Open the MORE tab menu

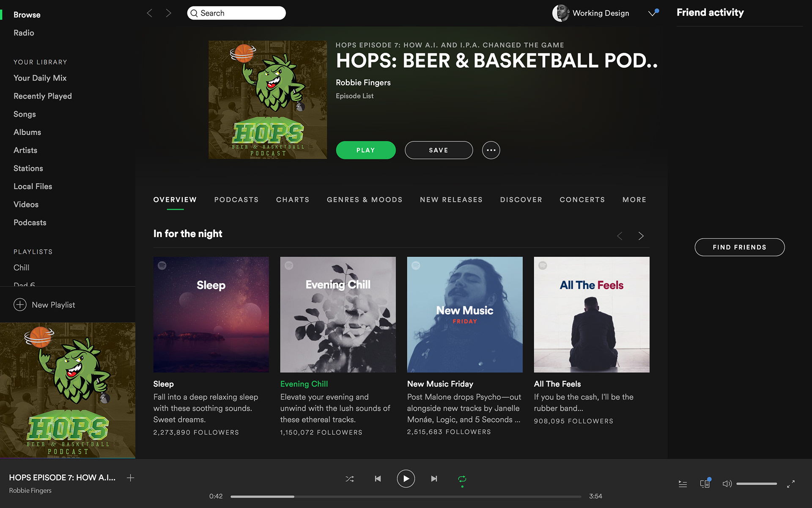coord(634,200)
